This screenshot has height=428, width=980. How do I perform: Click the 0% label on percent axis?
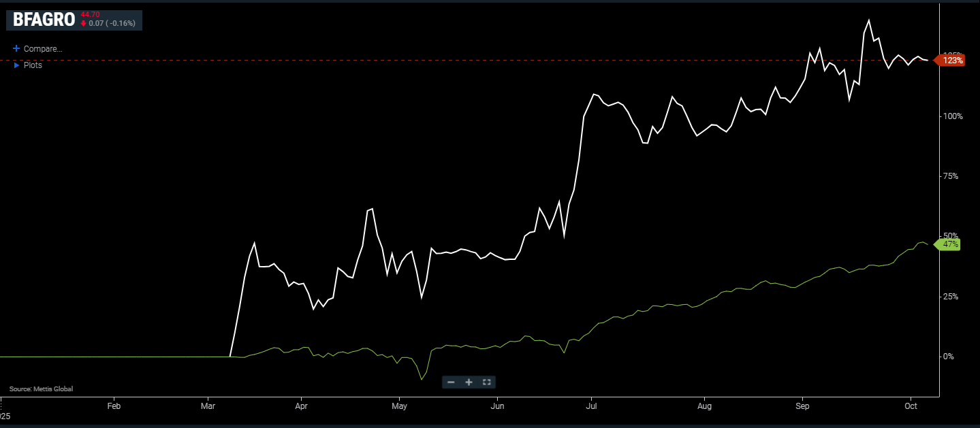(x=956, y=357)
